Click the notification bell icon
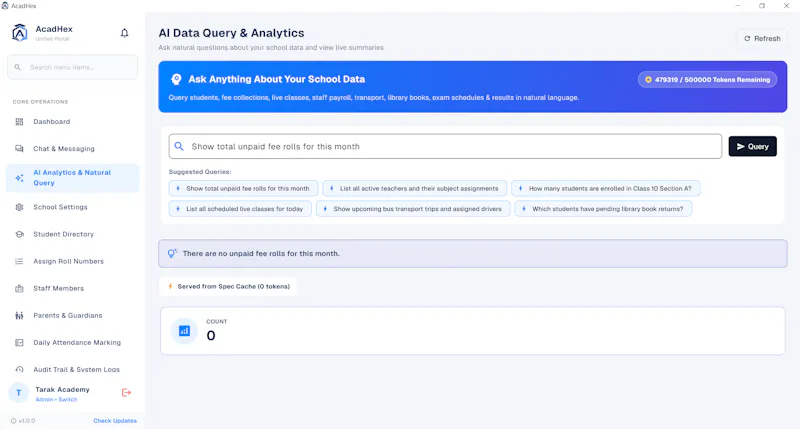The image size is (800, 429). [124, 33]
